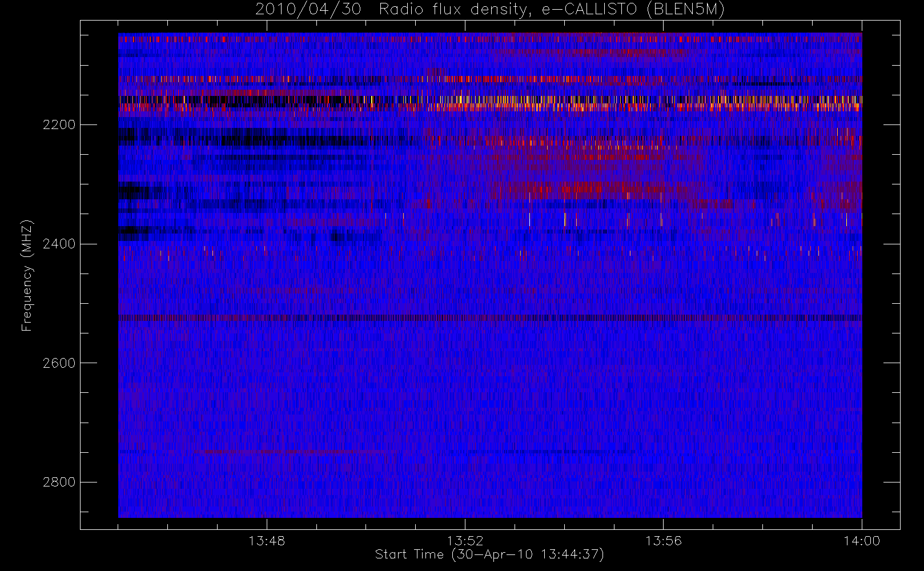Click the 2400 frequency tick label
Screen dimensions: 924x571
pos(59,244)
